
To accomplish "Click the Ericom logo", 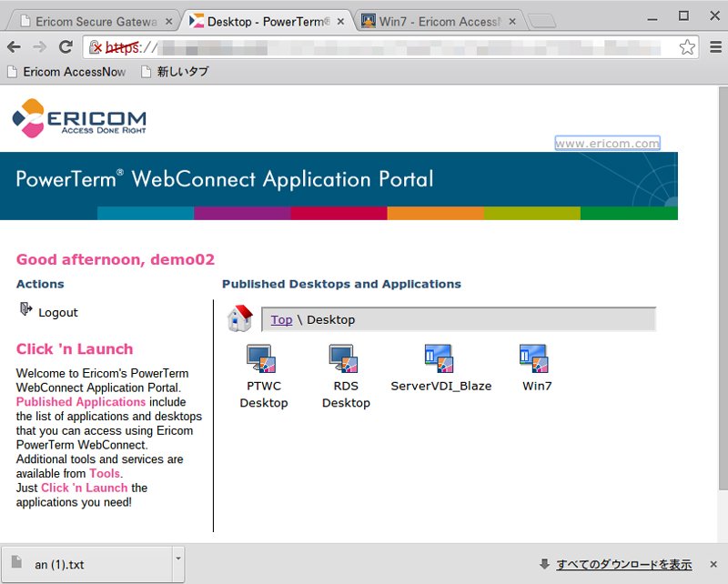I will pos(79,118).
